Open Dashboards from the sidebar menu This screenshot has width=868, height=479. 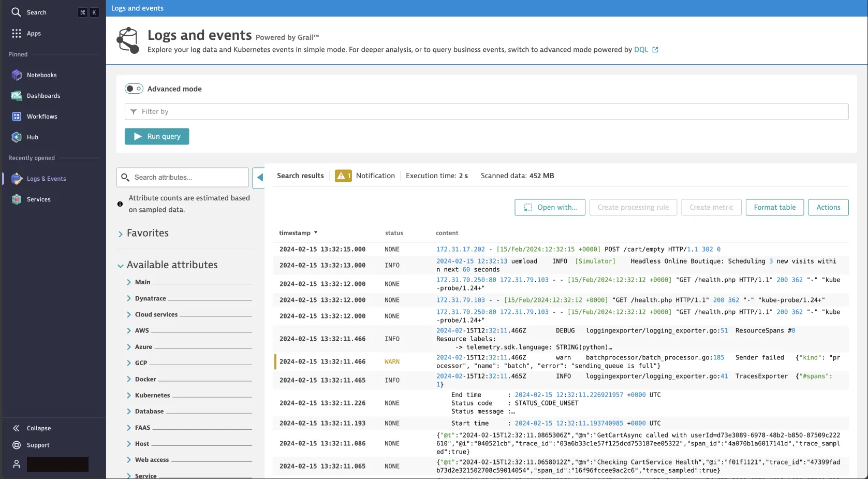tap(43, 96)
